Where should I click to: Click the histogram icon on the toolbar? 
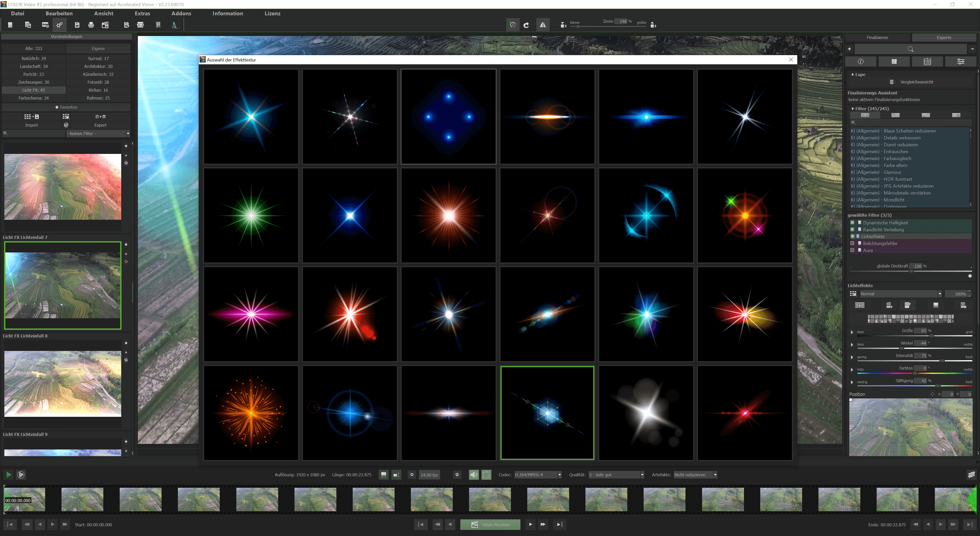tap(175, 25)
